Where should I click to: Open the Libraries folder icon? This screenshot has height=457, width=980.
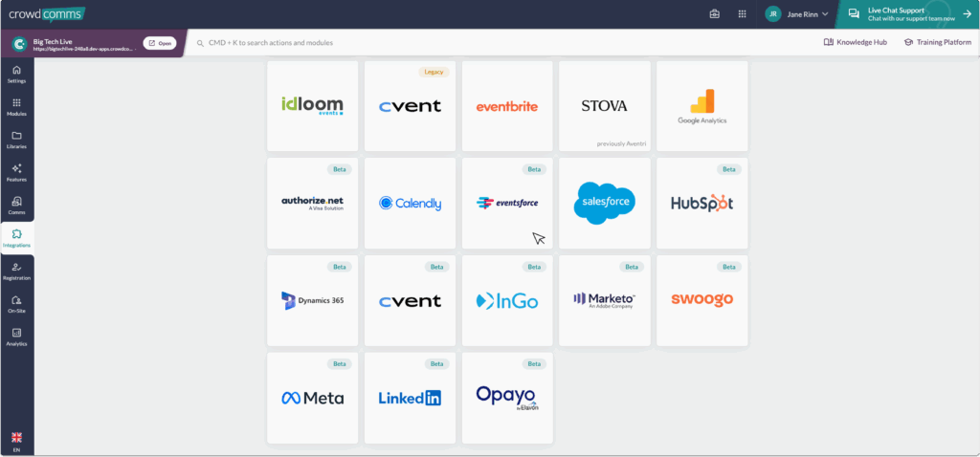[x=16, y=140]
